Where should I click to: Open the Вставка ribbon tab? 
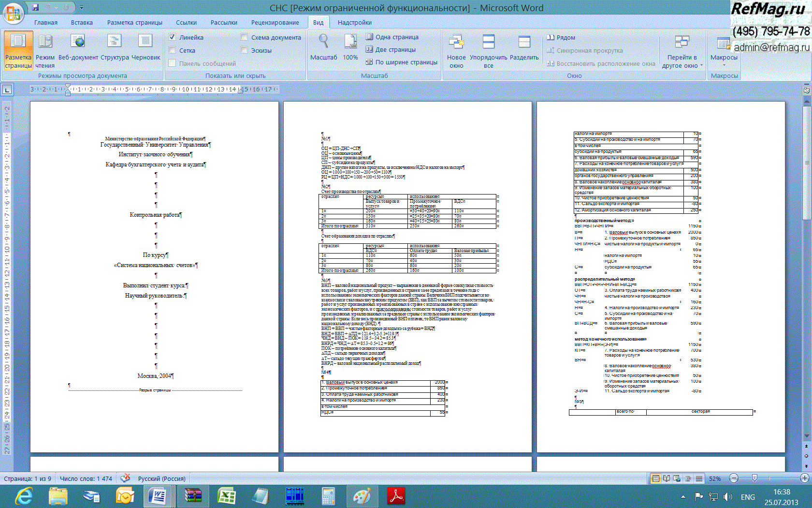pyautogui.click(x=82, y=22)
